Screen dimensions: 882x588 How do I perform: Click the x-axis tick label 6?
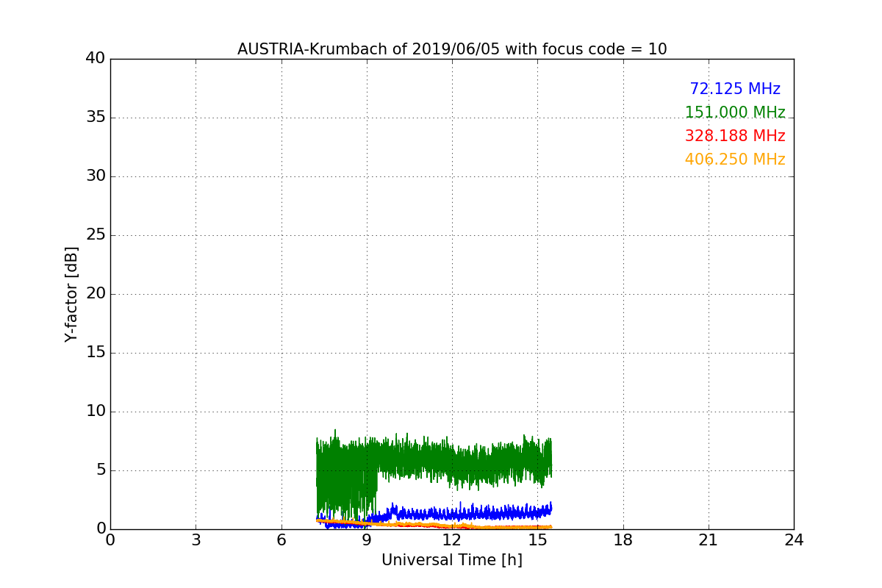[x=282, y=540]
